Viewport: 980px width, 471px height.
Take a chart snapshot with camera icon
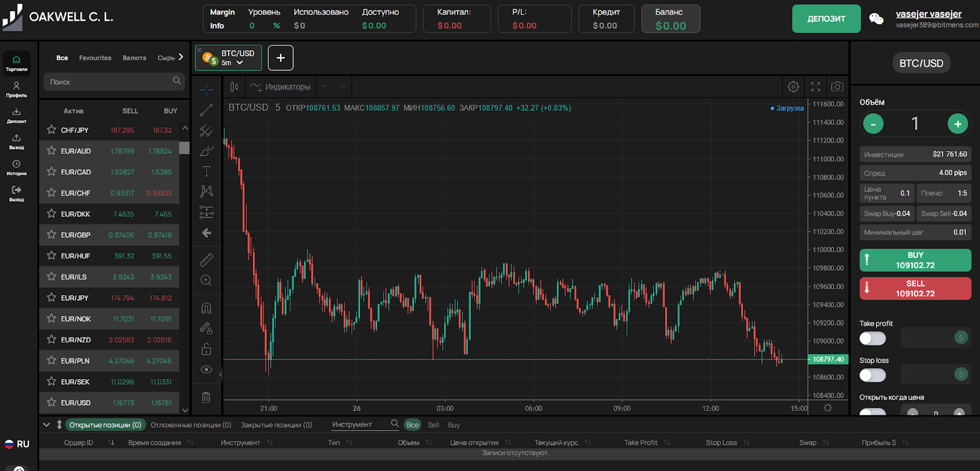tap(837, 87)
